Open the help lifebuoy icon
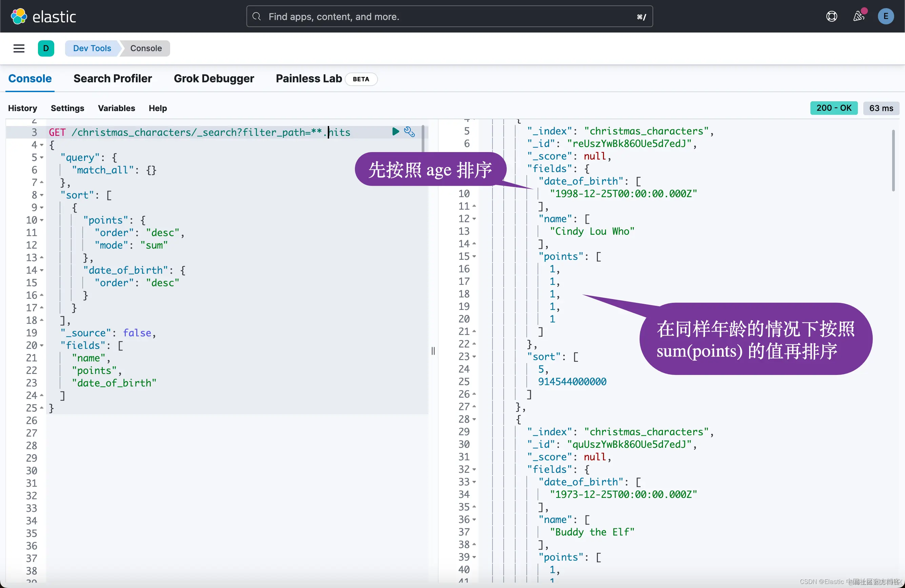905x588 pixels. 831,16
